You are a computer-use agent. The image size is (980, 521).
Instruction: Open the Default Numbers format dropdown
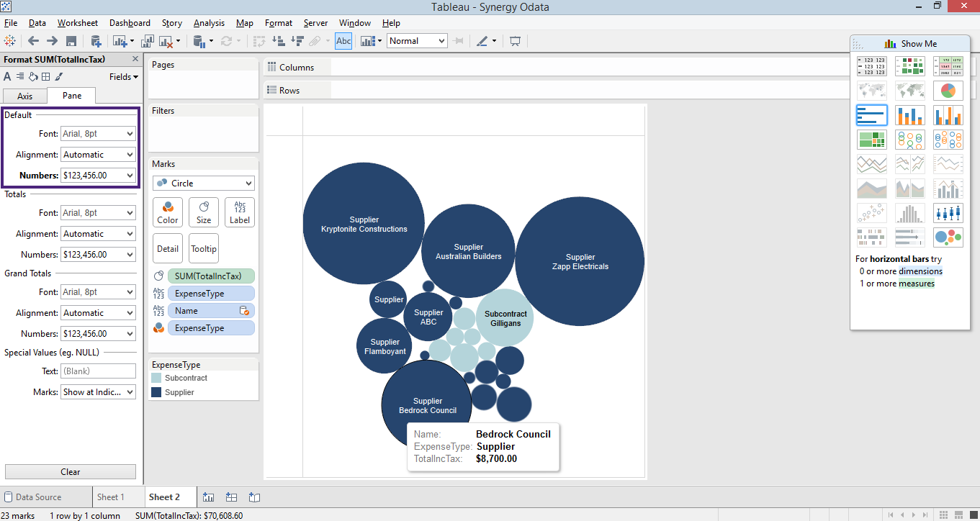click(x=98, y=175)
